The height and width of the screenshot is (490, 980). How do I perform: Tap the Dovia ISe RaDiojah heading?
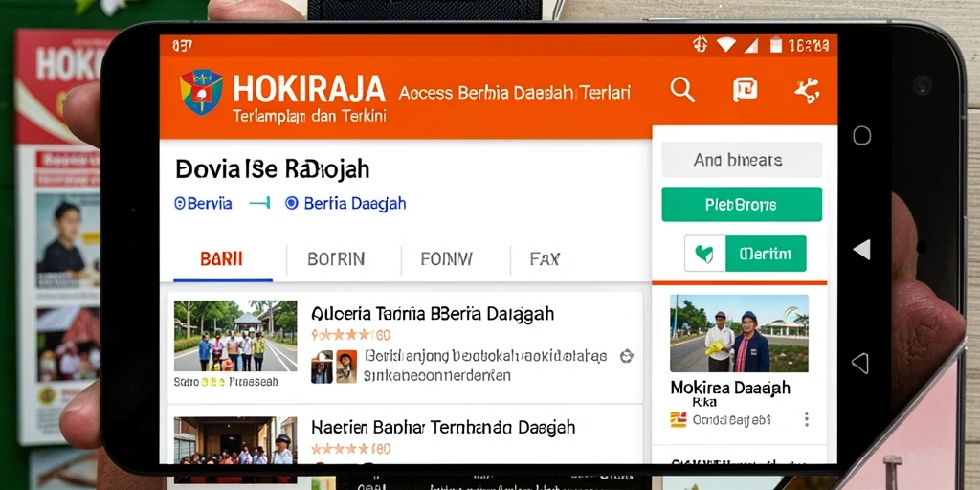tap(273, 168)
